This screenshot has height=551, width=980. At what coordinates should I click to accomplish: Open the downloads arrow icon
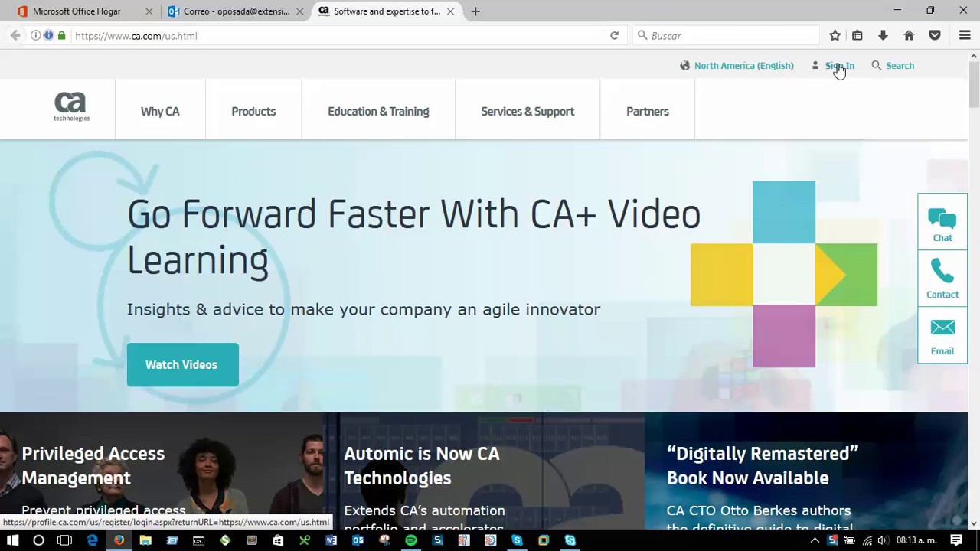pyautogui.click(x=883, y=35)
